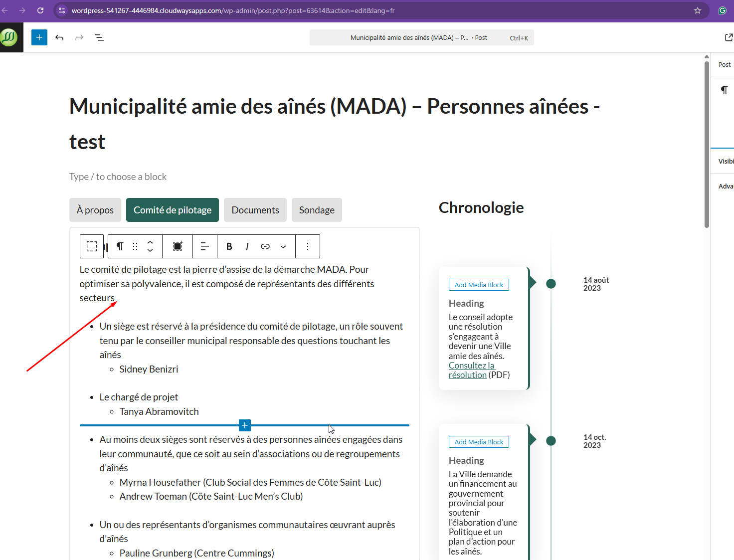Open the Grammarly extension icon
This screenshot has height=560, width=734.
click(723, 10)
